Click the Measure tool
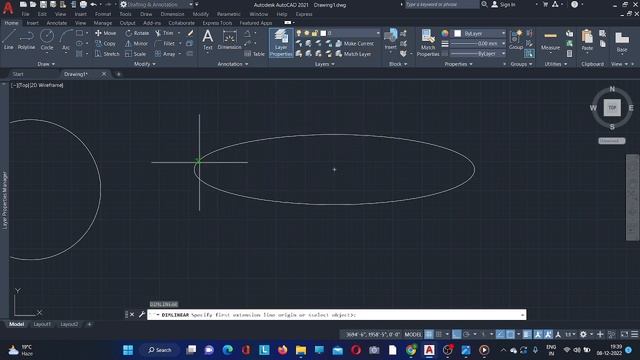The height and width of the screenshot is (360, 640). (550, 40)
